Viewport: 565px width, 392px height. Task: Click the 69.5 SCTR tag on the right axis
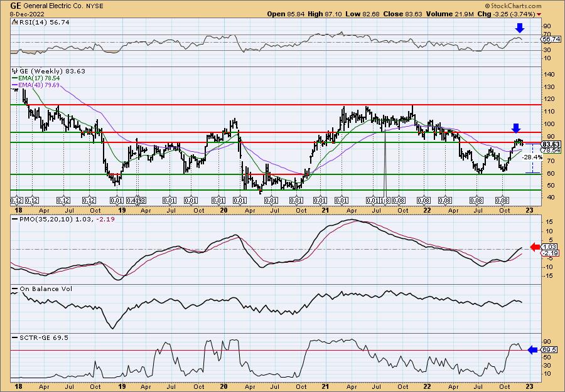click(x=551, y=350)
